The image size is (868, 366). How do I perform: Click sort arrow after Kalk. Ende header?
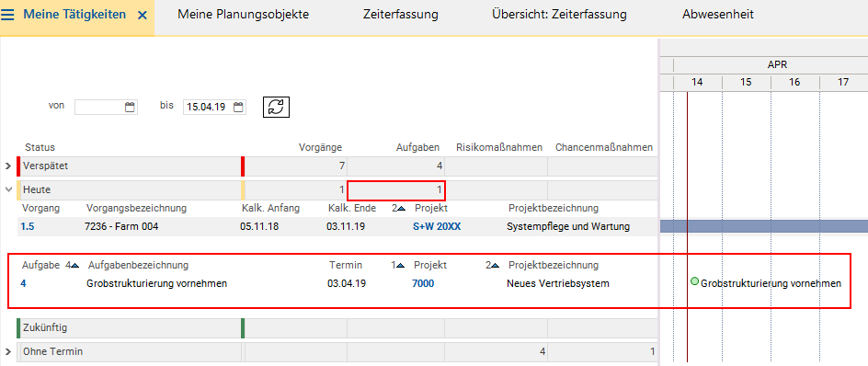[x=401, y=209]
